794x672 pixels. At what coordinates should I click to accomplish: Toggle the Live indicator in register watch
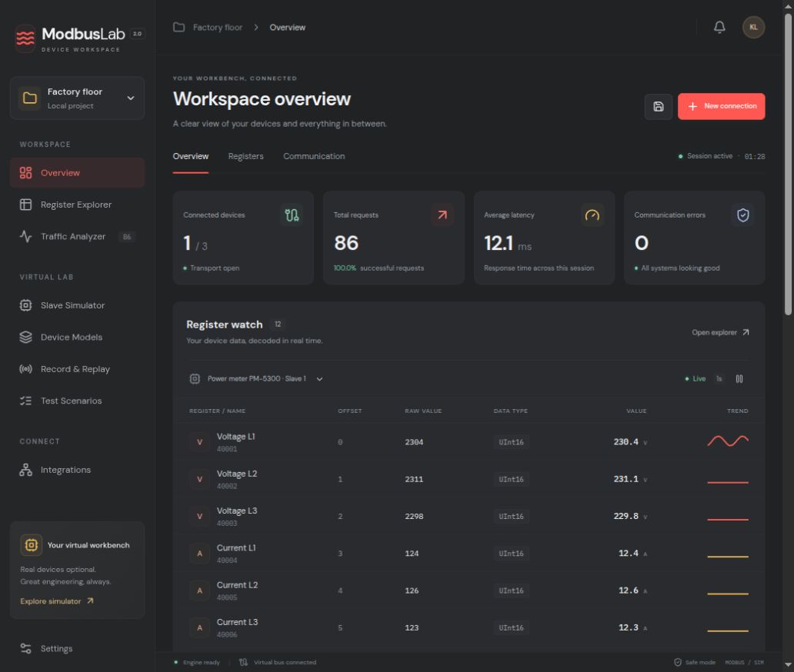(696, 378)
